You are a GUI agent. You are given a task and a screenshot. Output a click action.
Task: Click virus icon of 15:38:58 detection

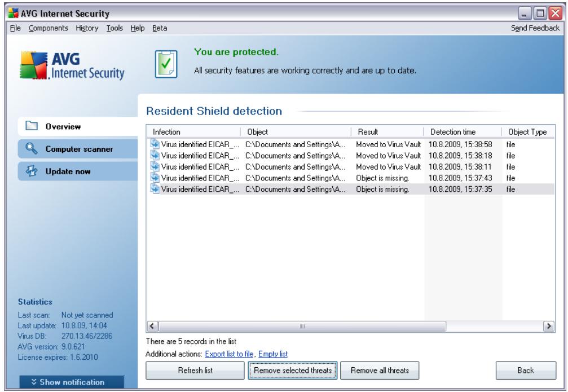coord(155,144)
